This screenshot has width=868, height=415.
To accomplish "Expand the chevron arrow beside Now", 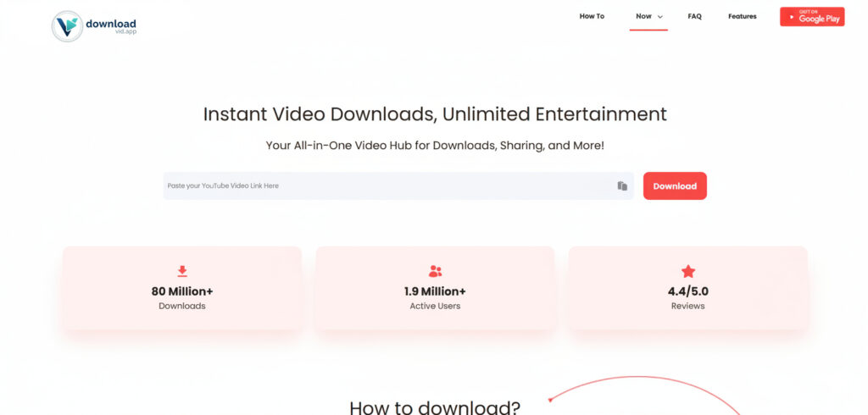I will tap(660, 17).
